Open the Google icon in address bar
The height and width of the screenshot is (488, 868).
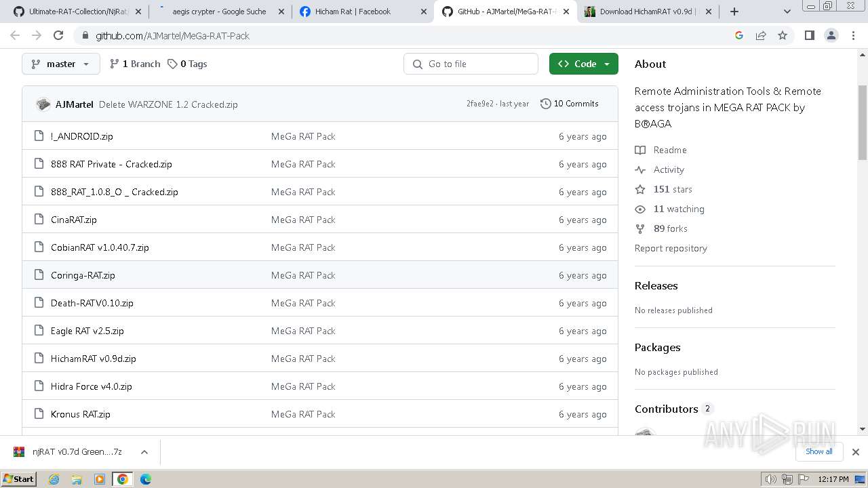point(739,35)
